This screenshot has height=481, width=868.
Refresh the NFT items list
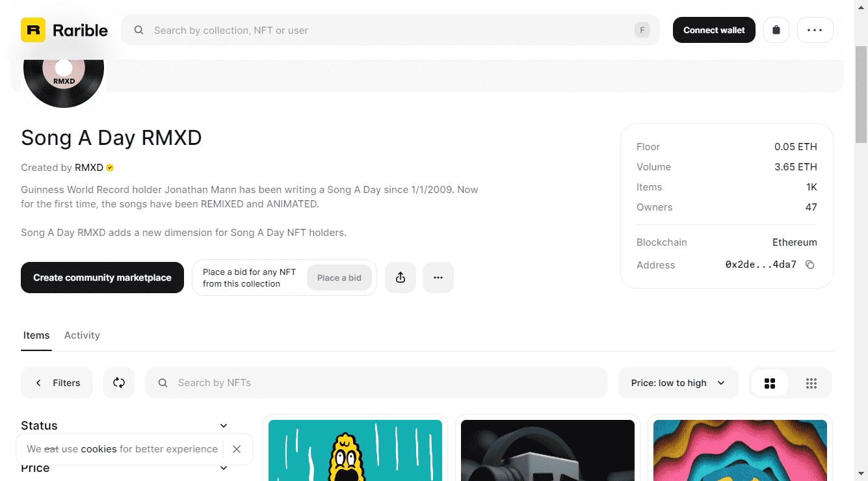(x=118, y=383)
